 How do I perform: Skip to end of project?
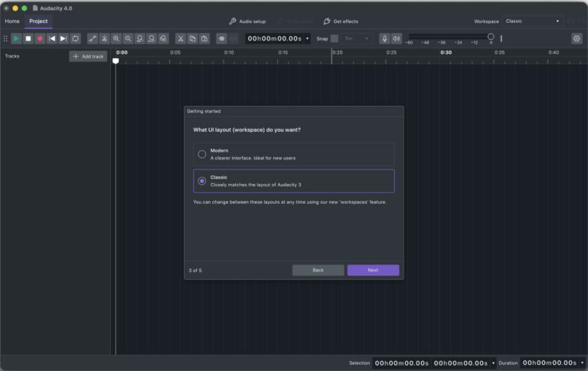click(64, 38)
